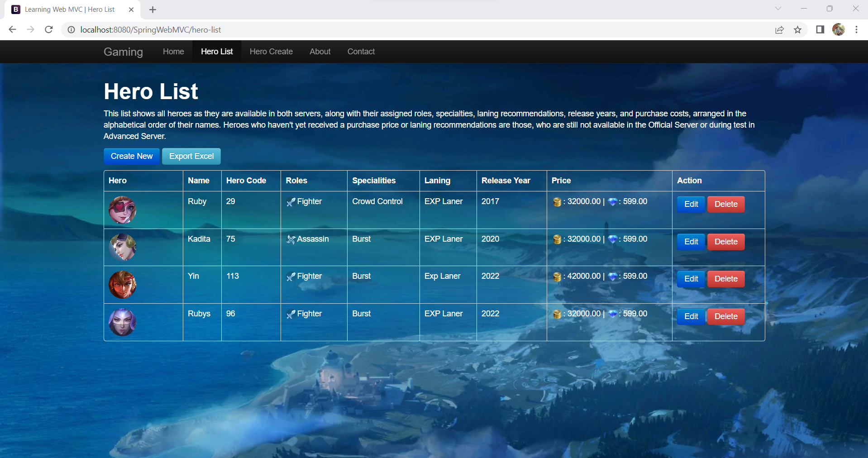The width and height of the screenshot is (868, 458).
Task: Click the diamond icon in Yin's price
Action: pos(613,277)
